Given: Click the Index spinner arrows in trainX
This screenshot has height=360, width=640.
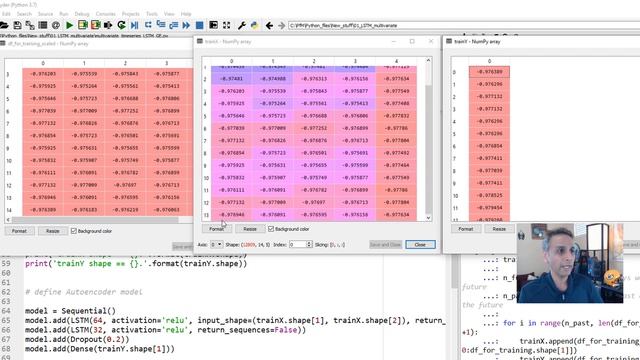Looking at the screenshot, I should coord(309,244).
